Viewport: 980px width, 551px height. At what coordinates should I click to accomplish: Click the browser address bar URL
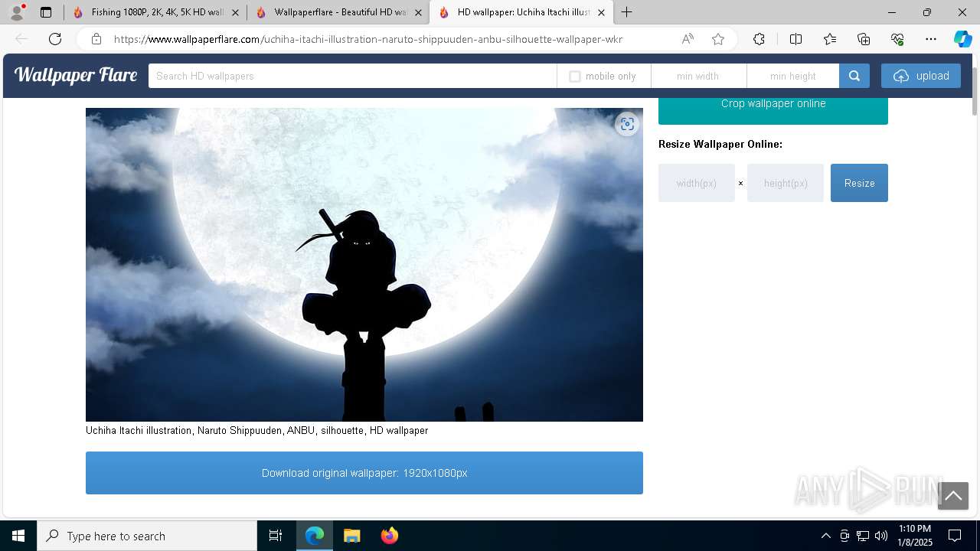tap(367, 39)
